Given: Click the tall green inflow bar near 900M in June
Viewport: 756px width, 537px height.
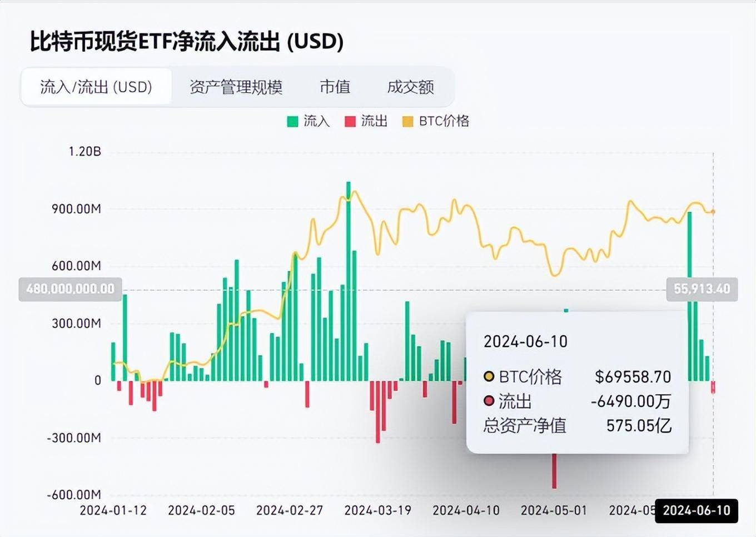Looking at the screenshot, I should (x=690, y=296).
